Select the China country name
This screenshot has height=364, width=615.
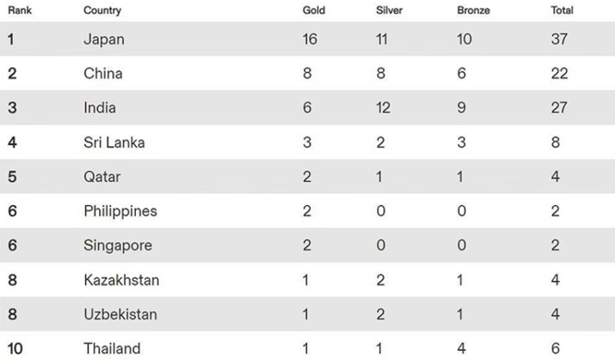103,73
